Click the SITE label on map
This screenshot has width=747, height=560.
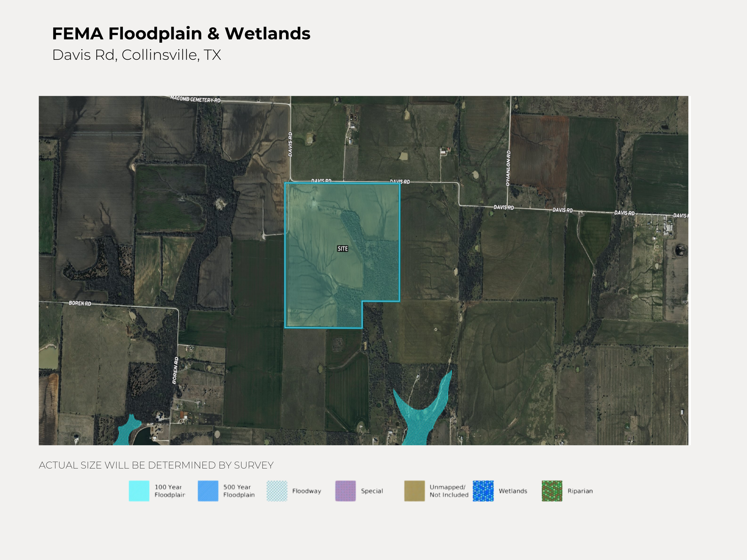pos(342,249)
